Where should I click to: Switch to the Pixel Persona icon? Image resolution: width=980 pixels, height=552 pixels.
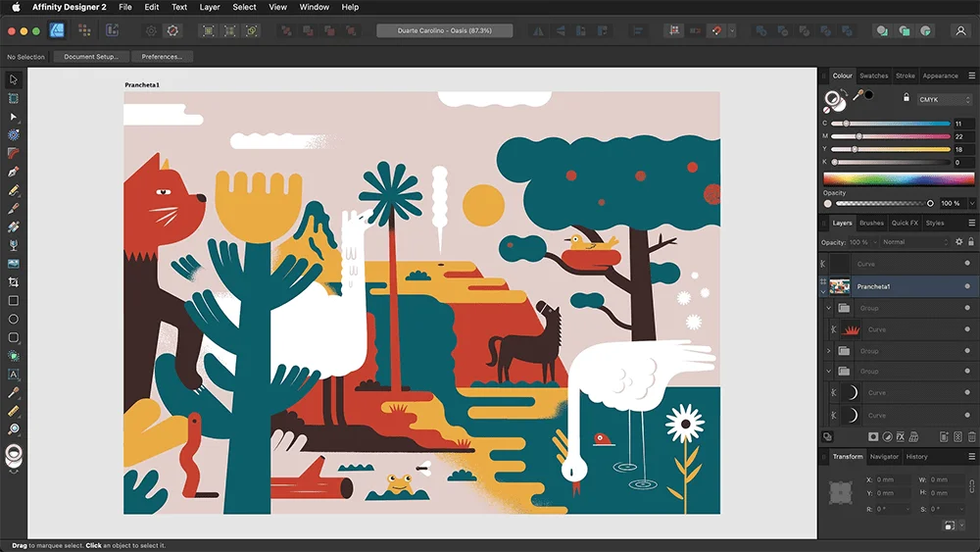[x=85, y=30]
